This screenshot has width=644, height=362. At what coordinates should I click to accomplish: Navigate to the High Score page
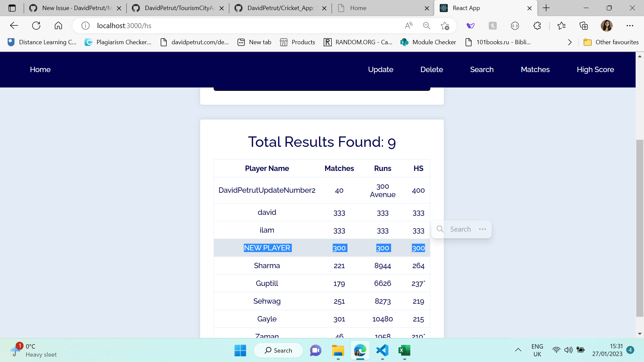[x=595, y=69]
